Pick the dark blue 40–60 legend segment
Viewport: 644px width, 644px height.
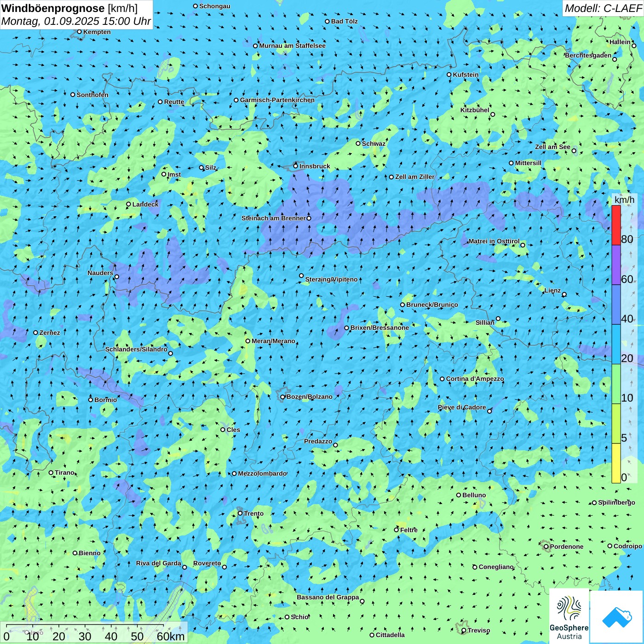[616, 305]
